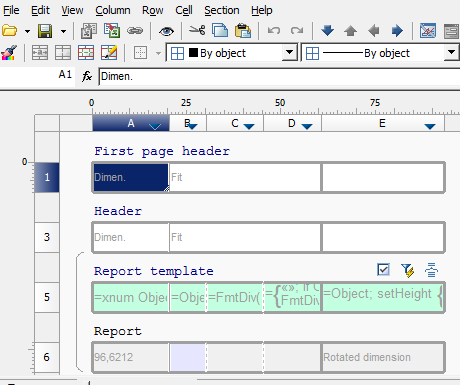Click the blue right arrow icon
The height and width of the screenshot is (385, 460).
pos(397,31)
